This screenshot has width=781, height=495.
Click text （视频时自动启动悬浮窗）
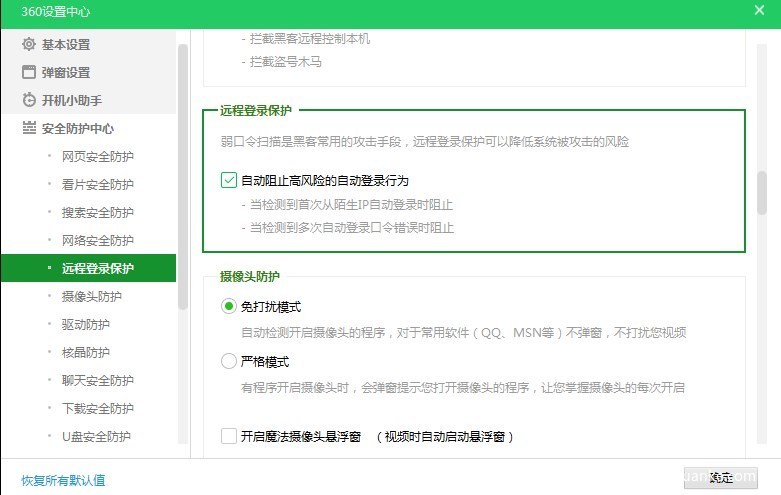(x=445, y=437)
